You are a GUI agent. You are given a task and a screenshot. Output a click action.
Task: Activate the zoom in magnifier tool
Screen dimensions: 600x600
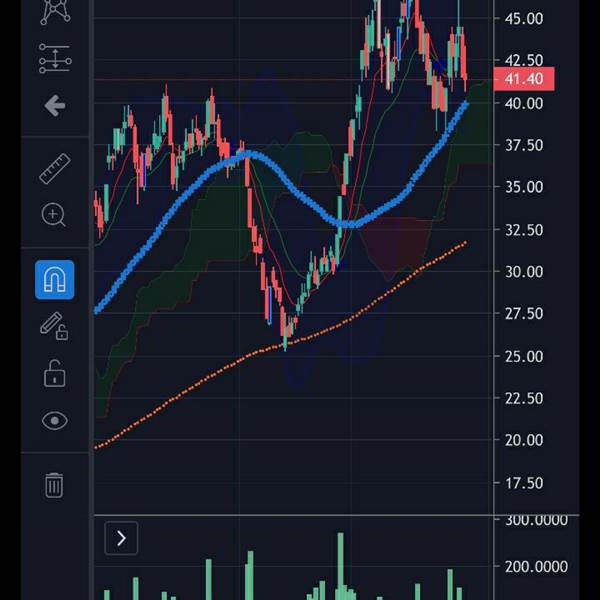click(54, 215)
